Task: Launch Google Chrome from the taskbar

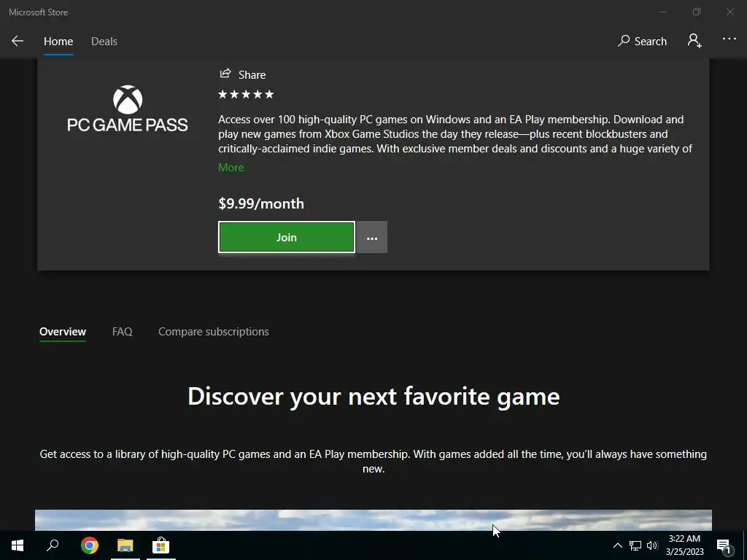Action: (x=90, y=545)
